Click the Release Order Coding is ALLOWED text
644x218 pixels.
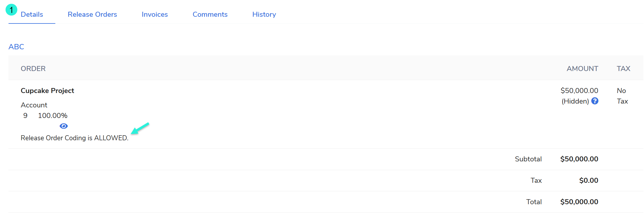[74, 138]
